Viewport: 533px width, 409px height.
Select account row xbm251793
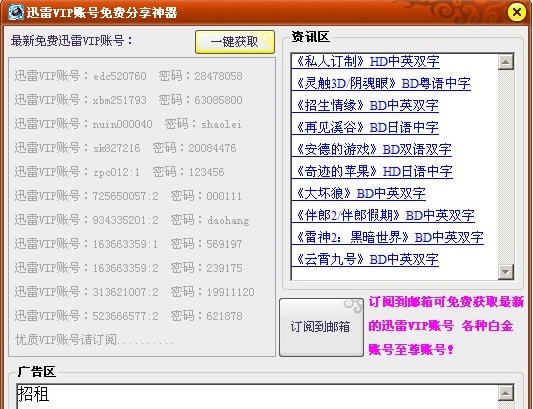tap(128, 100)
